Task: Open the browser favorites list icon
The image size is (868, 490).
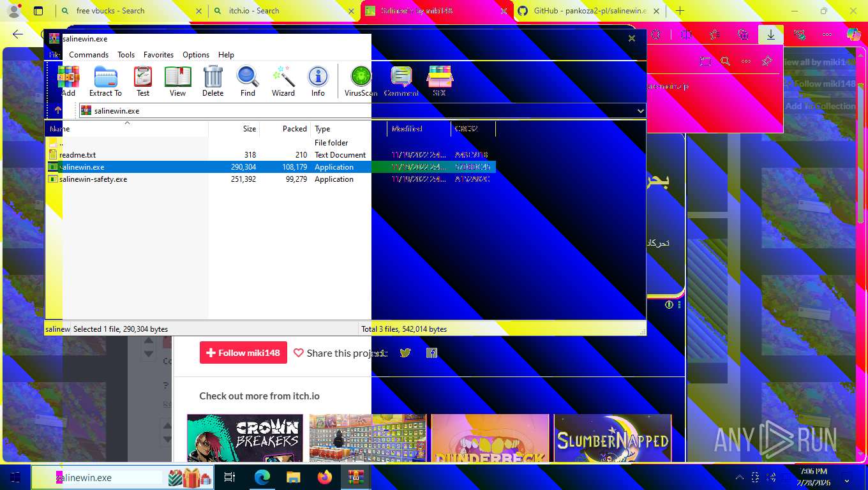Action: click(715, 34)
